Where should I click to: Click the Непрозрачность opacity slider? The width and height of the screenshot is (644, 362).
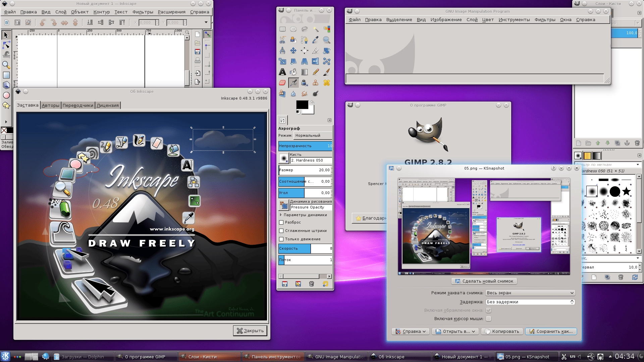(x=305, y=146)
